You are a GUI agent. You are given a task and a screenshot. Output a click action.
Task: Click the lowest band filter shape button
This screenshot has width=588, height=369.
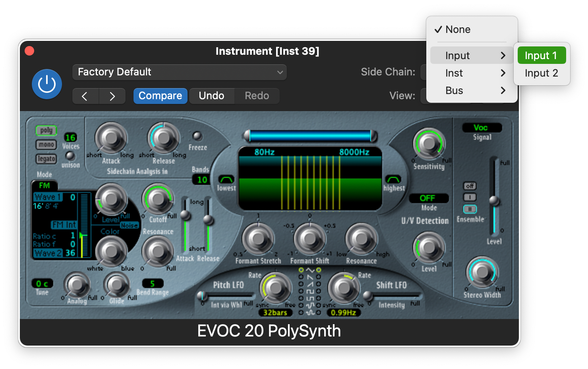(226, 179)
